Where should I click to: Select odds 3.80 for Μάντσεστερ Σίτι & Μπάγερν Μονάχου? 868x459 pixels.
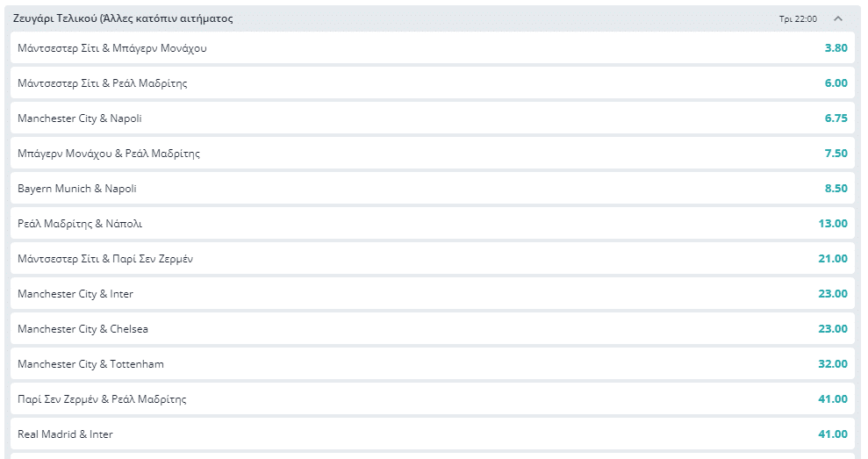(836, 48)
